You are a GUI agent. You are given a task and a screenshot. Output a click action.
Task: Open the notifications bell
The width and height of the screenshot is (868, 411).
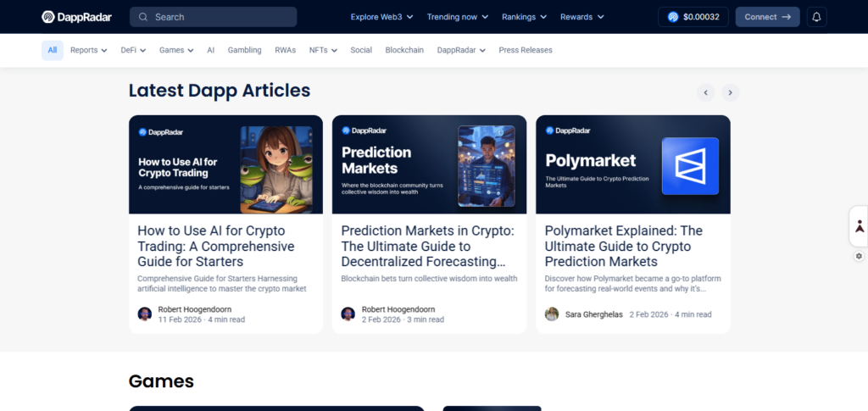tap(816, 17)
